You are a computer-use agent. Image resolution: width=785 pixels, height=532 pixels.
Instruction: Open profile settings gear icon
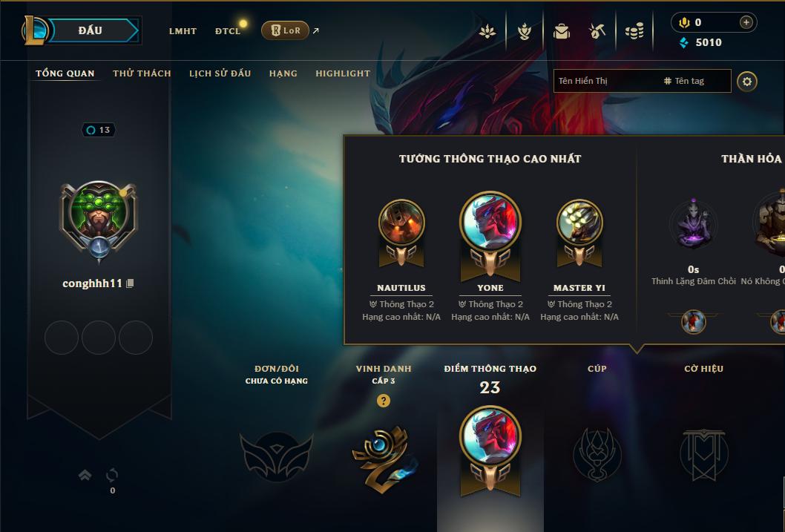click(x=747, y=82)
